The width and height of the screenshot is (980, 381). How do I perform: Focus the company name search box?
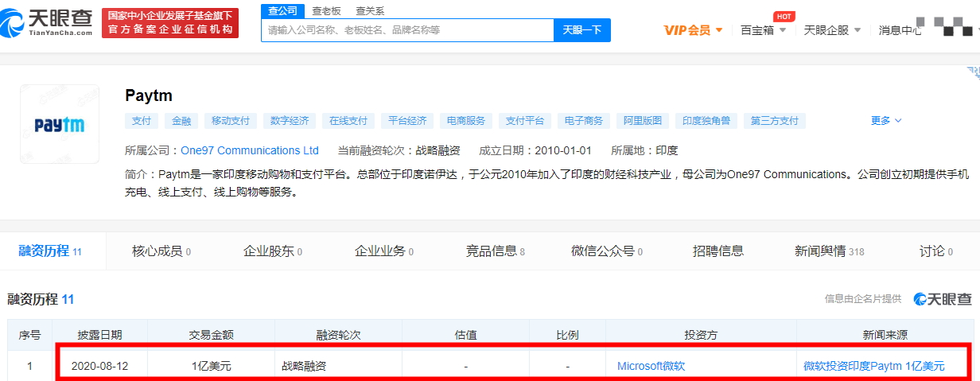click(x=407, y=30)
